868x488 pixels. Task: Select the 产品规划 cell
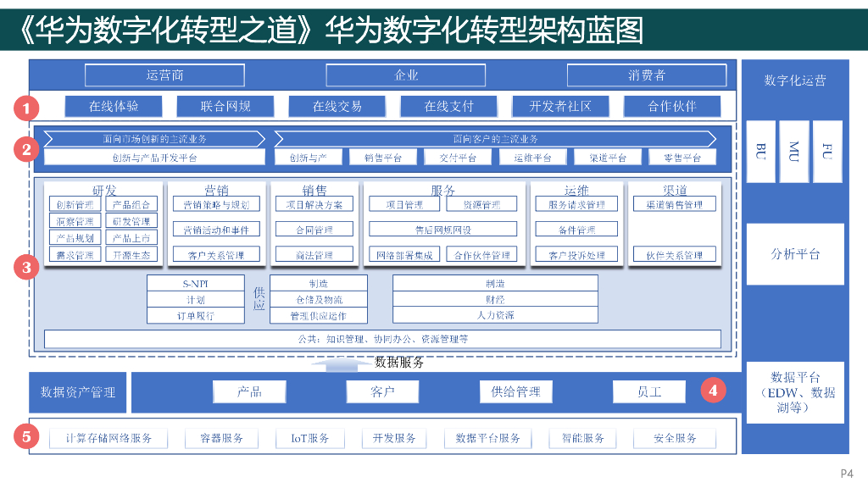pyautogui.click(x=75, y=237)
